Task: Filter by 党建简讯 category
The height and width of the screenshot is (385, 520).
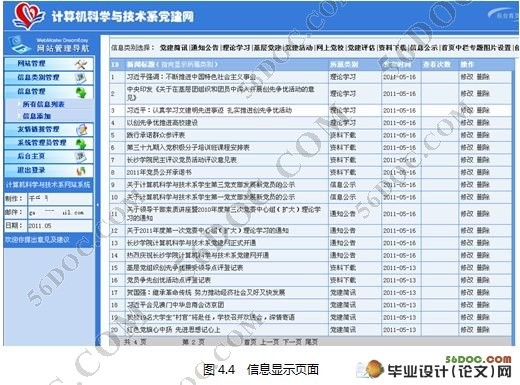Action: (173, 48)
